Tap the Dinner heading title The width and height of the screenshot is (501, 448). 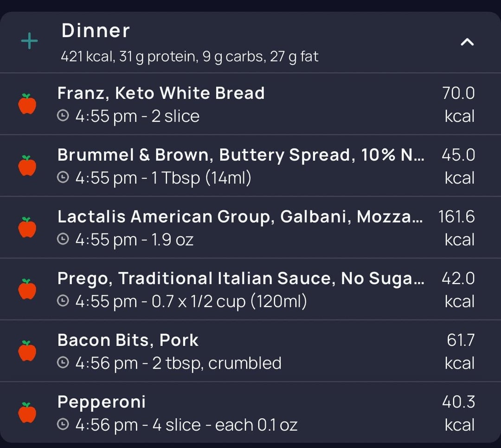pos(96,31)
